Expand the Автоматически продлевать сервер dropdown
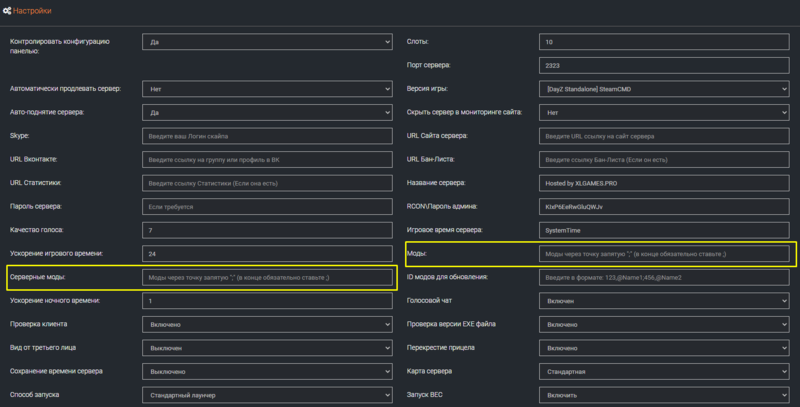Viewport: 800px width, 407px height. (x=266, y=89)
